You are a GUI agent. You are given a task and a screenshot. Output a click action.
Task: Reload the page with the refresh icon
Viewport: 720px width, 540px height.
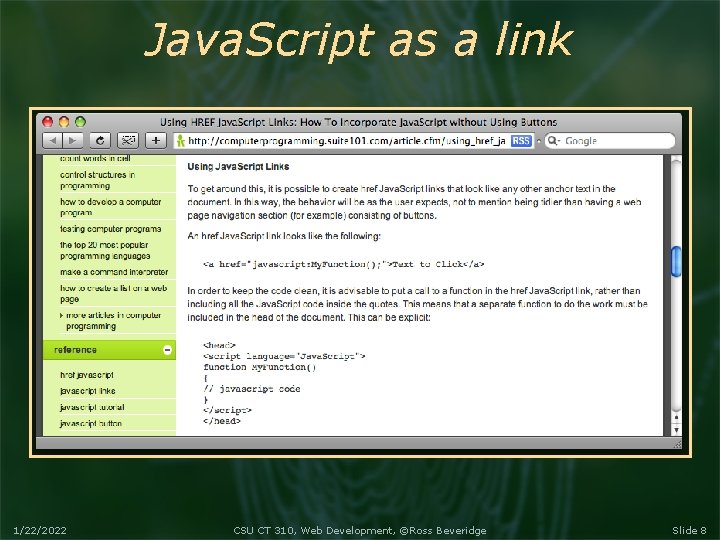point(100,141)
